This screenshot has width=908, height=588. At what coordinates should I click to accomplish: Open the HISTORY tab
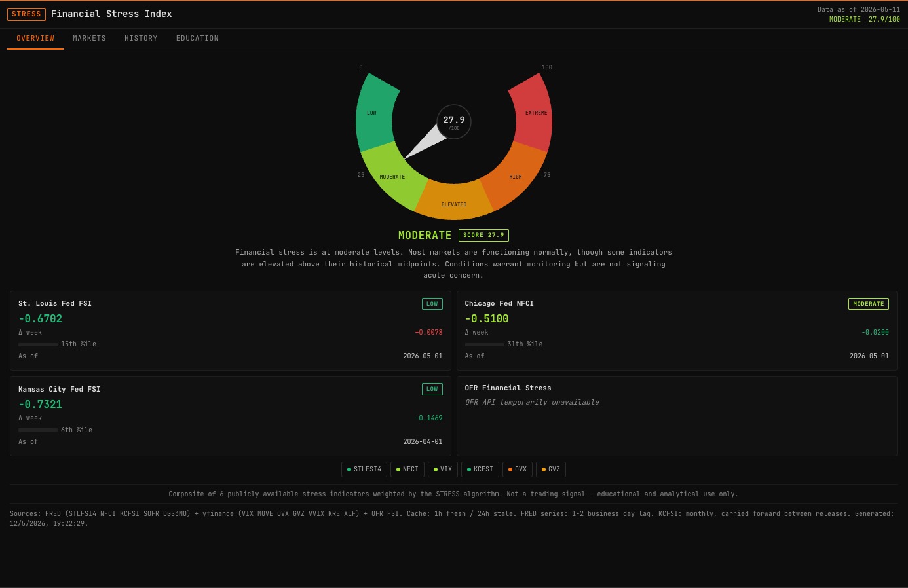tap(141, 39)
